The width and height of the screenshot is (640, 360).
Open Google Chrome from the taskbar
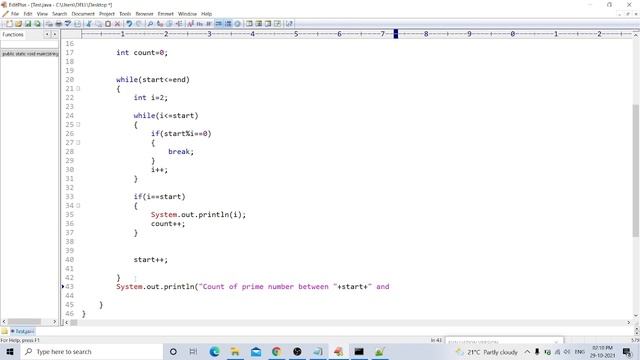click(276, 351)
